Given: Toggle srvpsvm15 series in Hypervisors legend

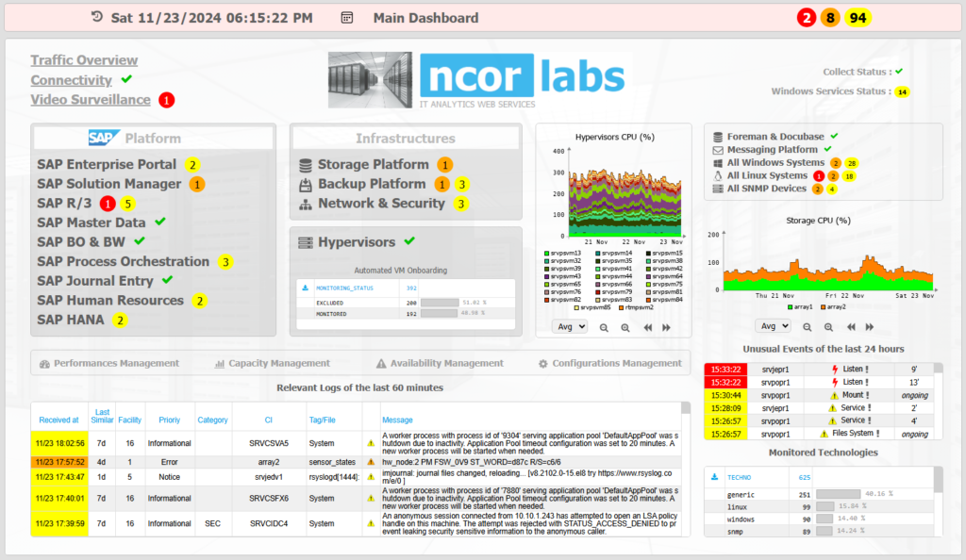Looking at the screenshot, I should pos(664,253).
